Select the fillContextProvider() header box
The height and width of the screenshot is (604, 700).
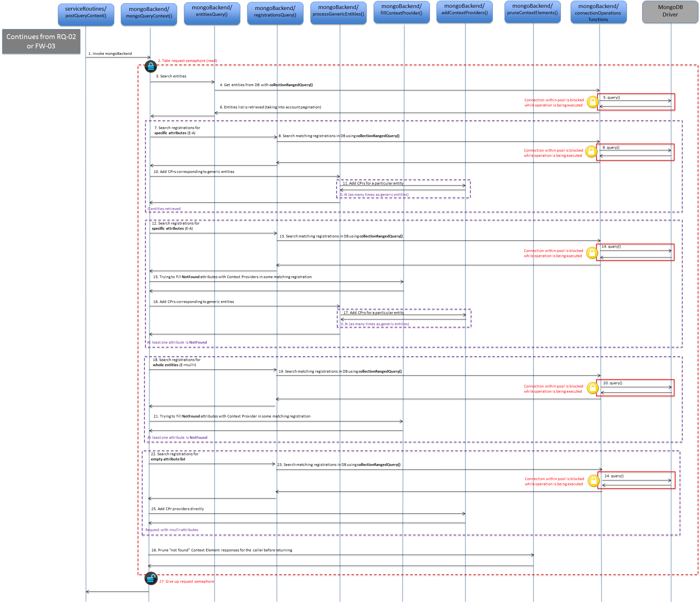click(402, 12)
